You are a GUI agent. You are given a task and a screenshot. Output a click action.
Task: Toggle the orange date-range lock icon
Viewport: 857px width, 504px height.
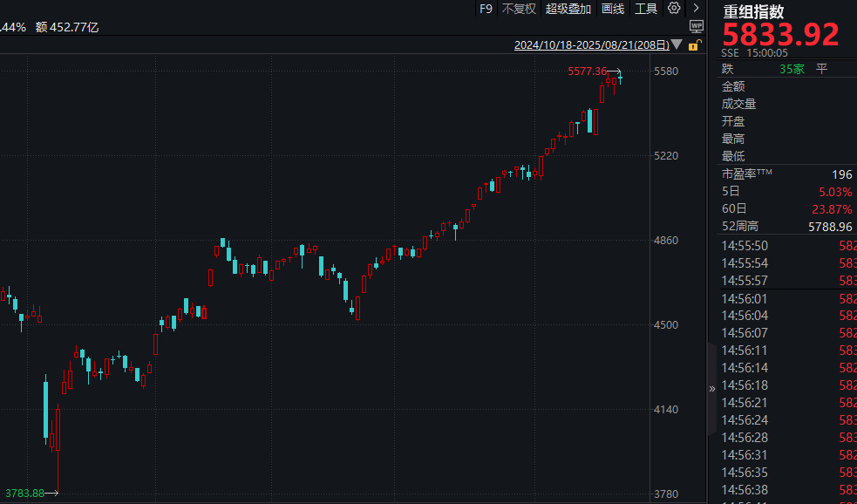[x=696, y=44]
